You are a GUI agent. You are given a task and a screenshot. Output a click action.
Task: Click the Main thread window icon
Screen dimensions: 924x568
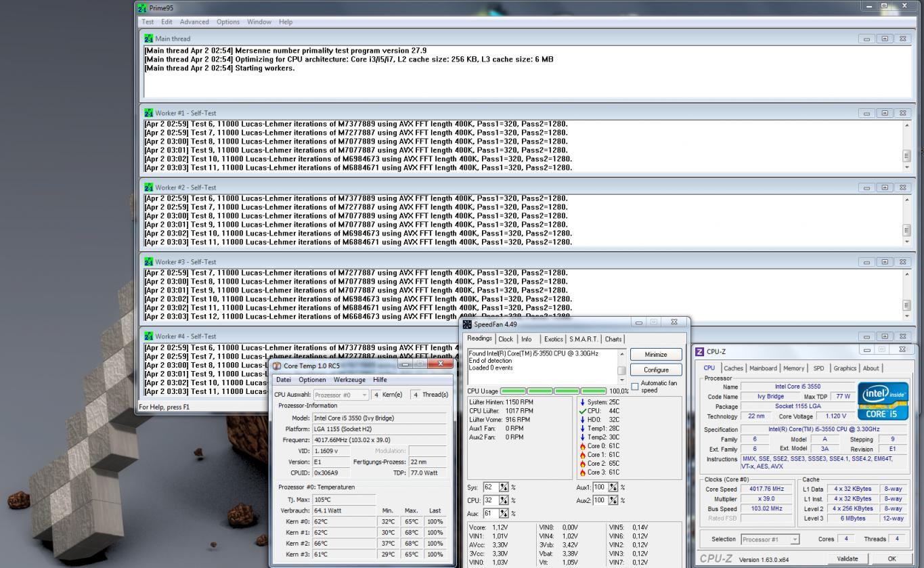tap(150, 39)
